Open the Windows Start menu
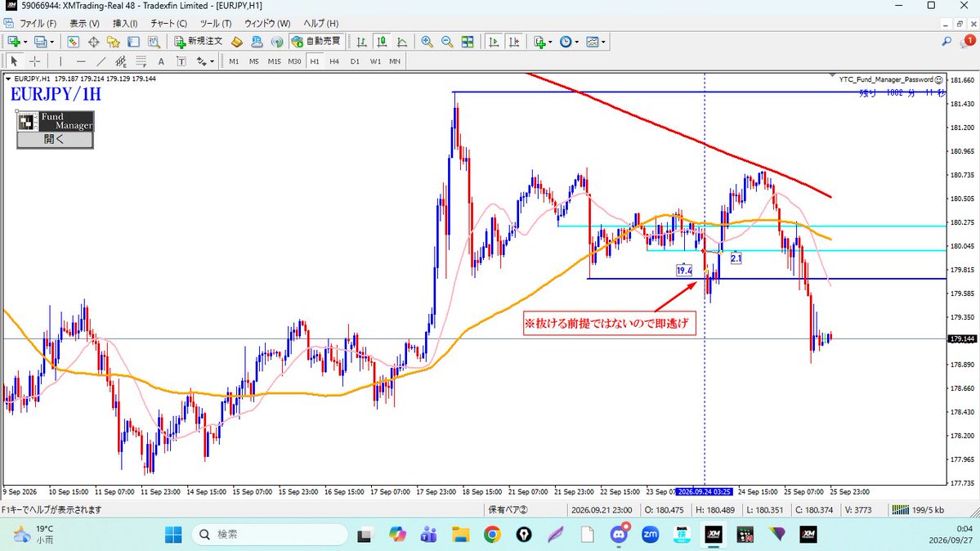Screen dimensions: 980x551 (x=173, y=534)
